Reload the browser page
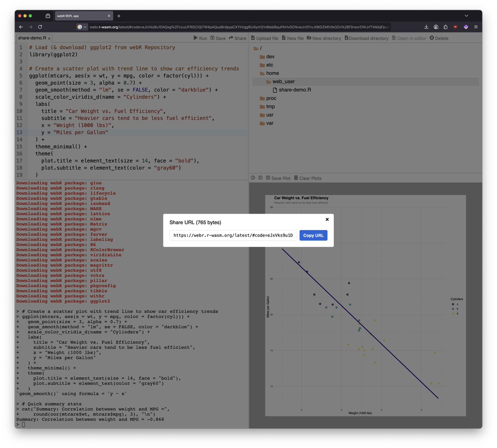 coord(40,27)
